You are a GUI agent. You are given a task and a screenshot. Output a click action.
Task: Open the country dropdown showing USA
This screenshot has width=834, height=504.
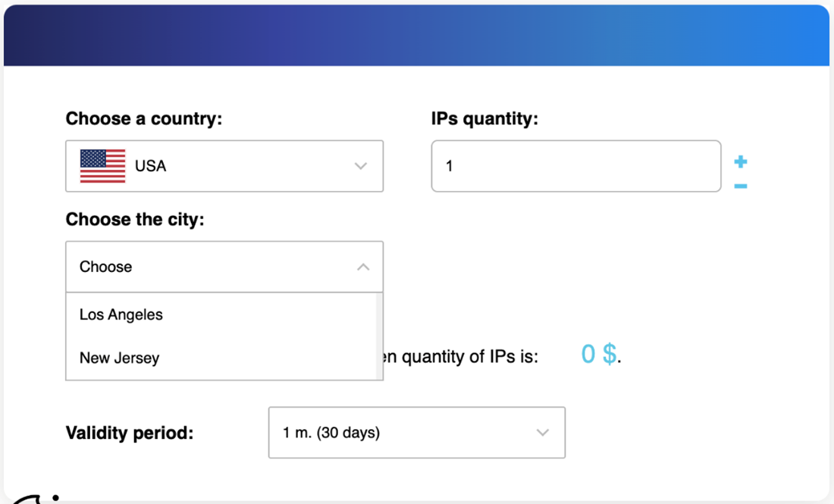[224, 166]
